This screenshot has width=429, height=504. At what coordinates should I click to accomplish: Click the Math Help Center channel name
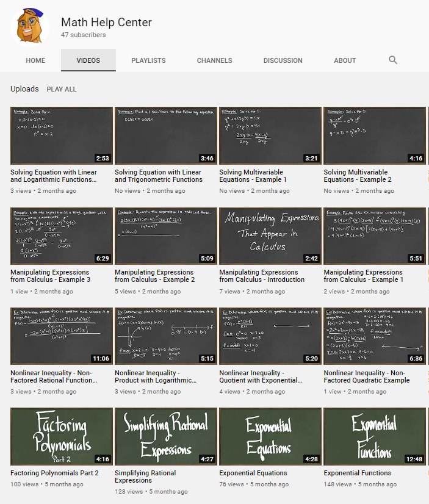106,22
